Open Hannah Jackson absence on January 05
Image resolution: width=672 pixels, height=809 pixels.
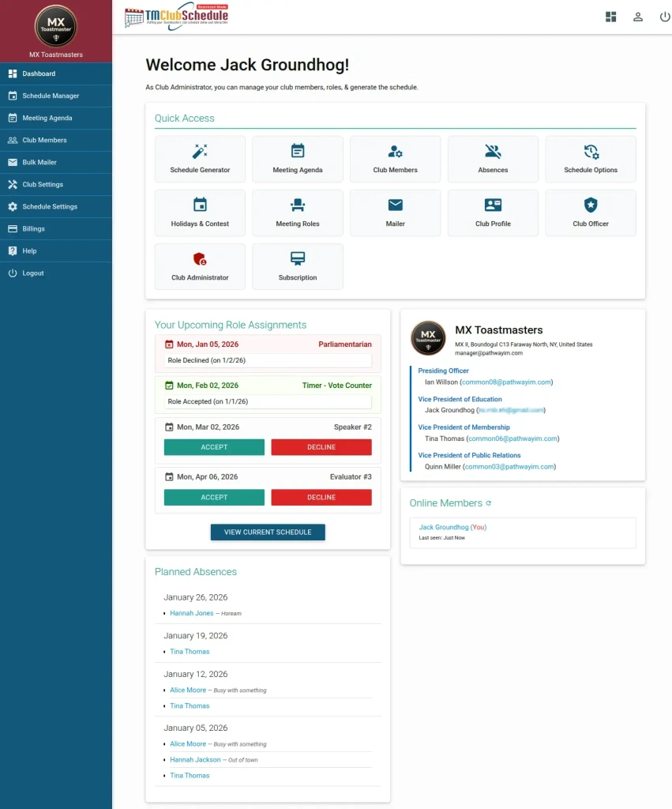click(x=195, y=759)
